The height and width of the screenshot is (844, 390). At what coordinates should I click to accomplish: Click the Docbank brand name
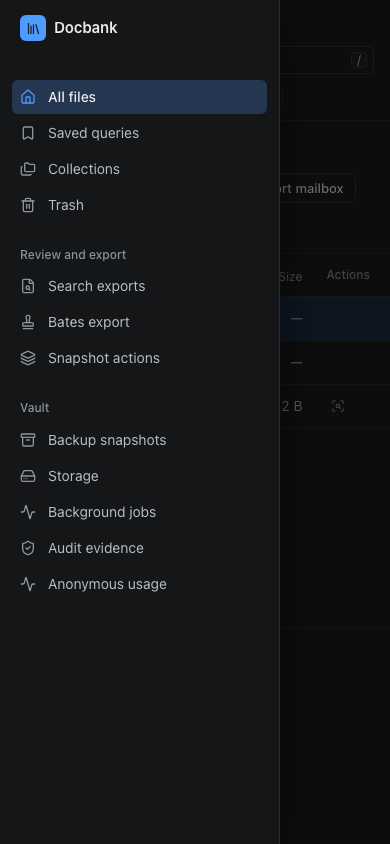point(86,28)
